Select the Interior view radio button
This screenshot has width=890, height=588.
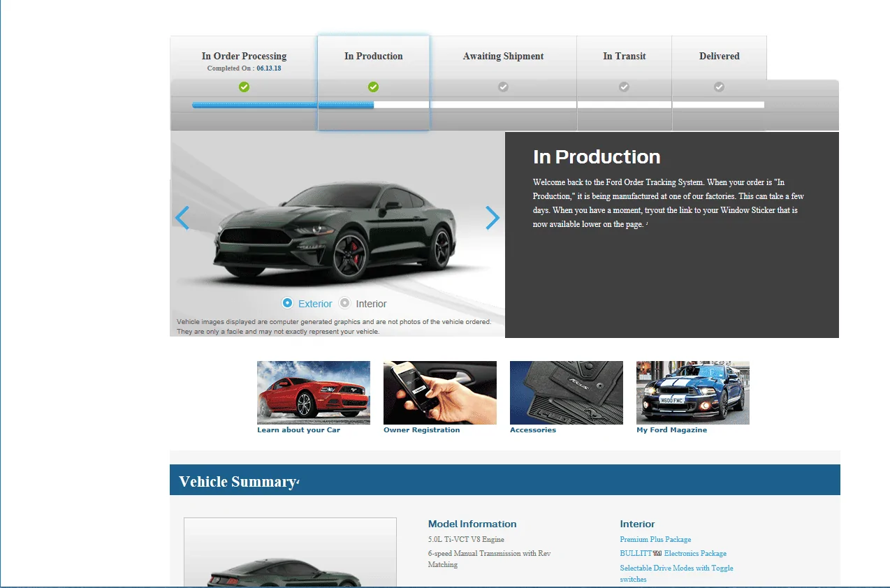tap(344, 303)
